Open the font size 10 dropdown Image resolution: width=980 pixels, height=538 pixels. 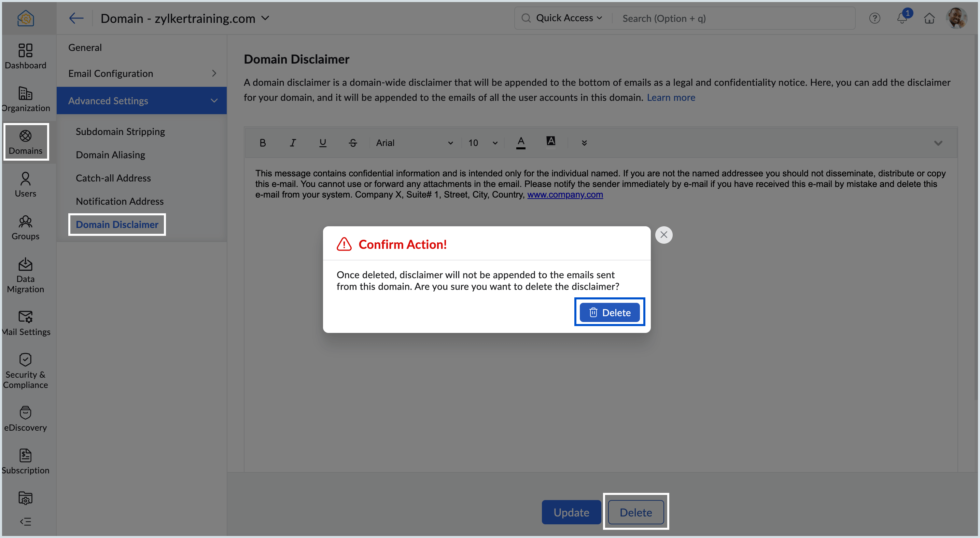pyautogui.click(x=482, y=143)
